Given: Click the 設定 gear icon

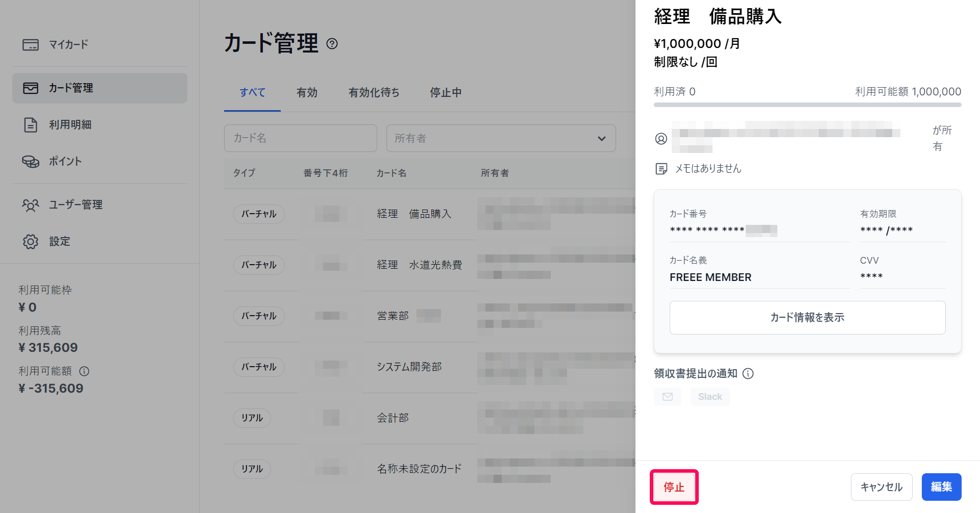Looking at the screenshot, I should tap(31, 242).
